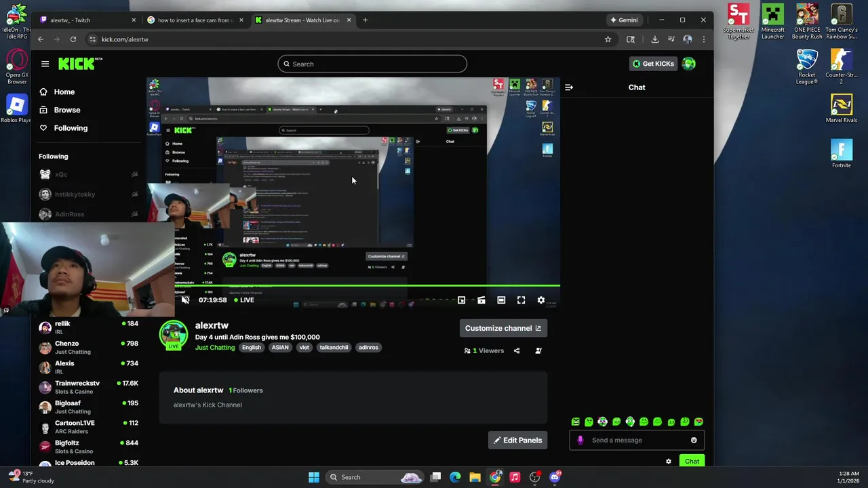The height and width of the screenshot is (488, 868).
Task: Open Trainwreckstv channel in sidebar
Action: point(89,388)
